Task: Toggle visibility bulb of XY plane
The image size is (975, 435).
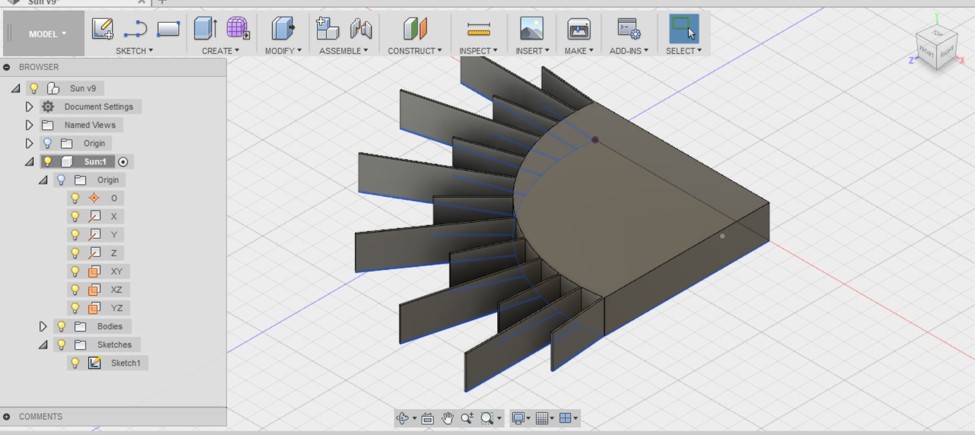Action: click(75, 272)
